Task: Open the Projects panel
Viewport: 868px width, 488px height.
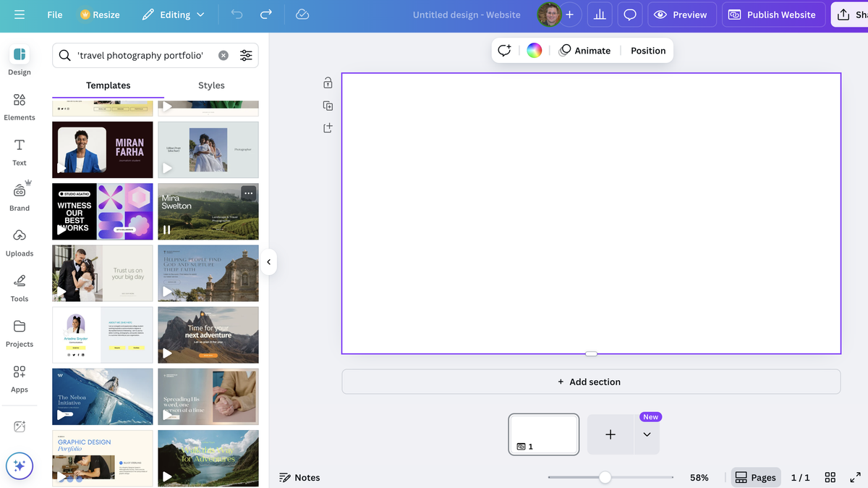Action: click(19, 332)
